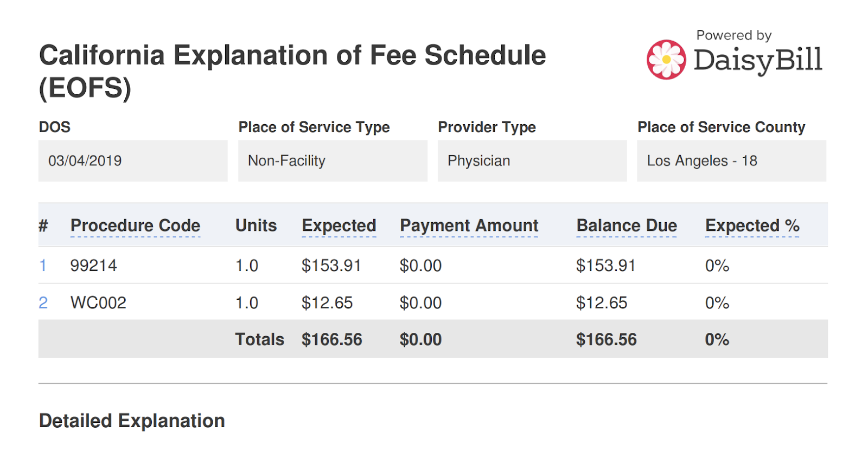Select the Non-Facility place of service field
This screenshot has height=458, width=868.
coord(333,161)
